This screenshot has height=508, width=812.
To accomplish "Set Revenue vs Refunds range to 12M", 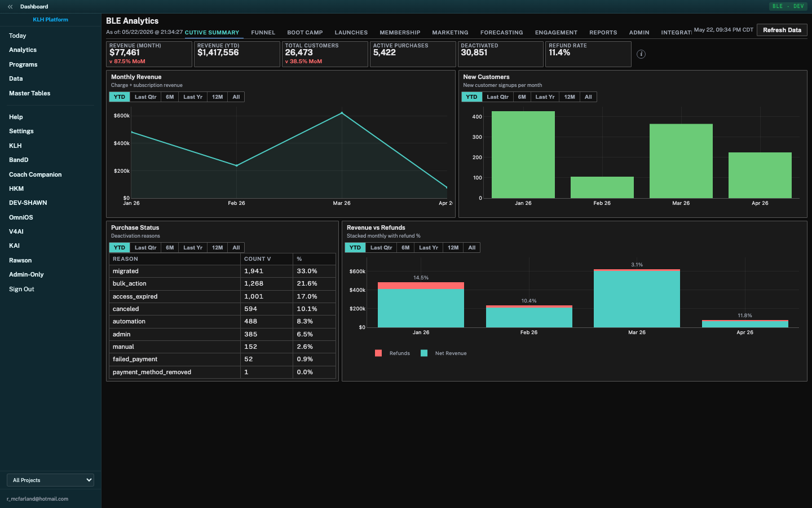I will tap(453, 248).
